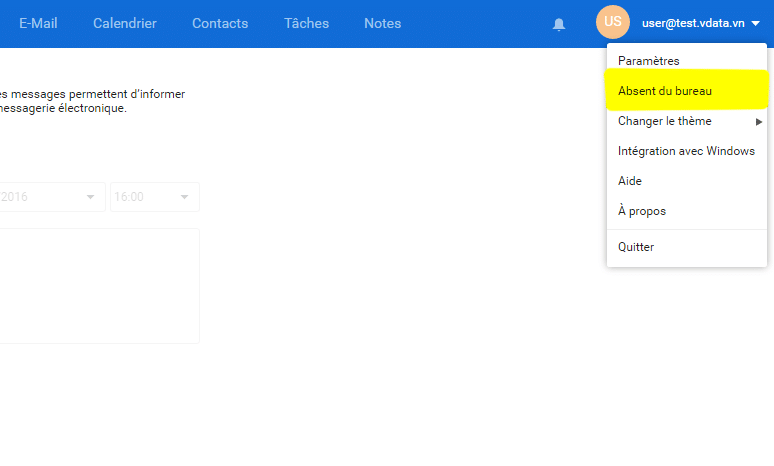Open Aide from the menu
Viewport: 774px width, 466px height.
[x=630, y=181]
